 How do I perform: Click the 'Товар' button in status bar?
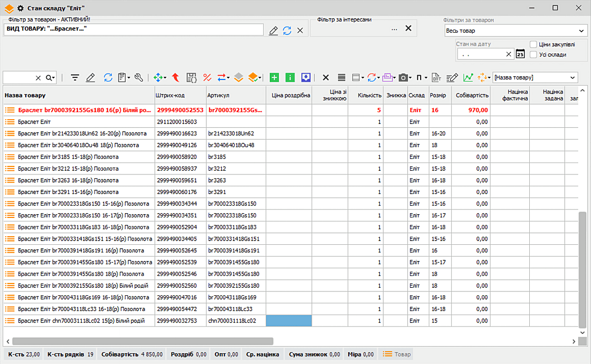click(397, 354)
